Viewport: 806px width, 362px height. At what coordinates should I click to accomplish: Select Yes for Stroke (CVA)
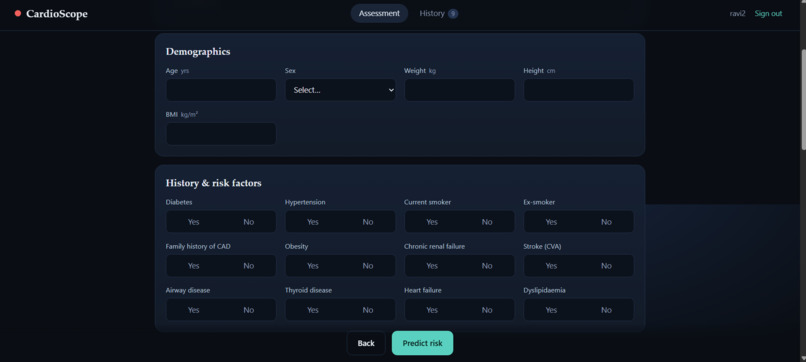[x=552, y=266]
